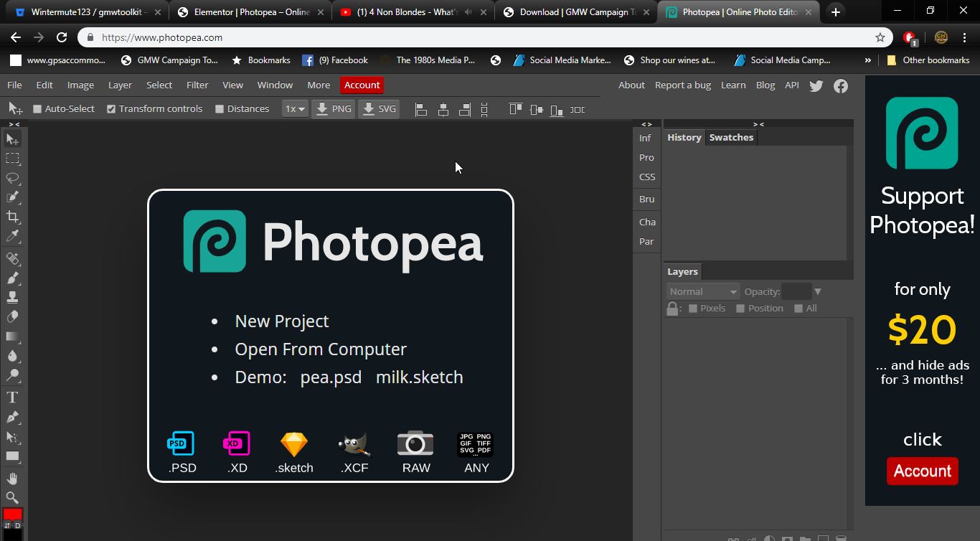Open the pea.psd demo link

coord(331,377)
